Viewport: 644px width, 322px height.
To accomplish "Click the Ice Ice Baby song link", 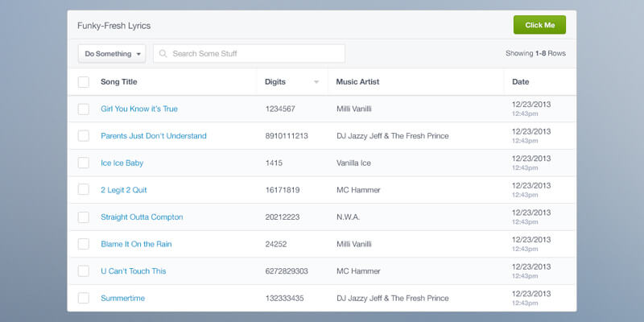I will [x=122, y=163].
